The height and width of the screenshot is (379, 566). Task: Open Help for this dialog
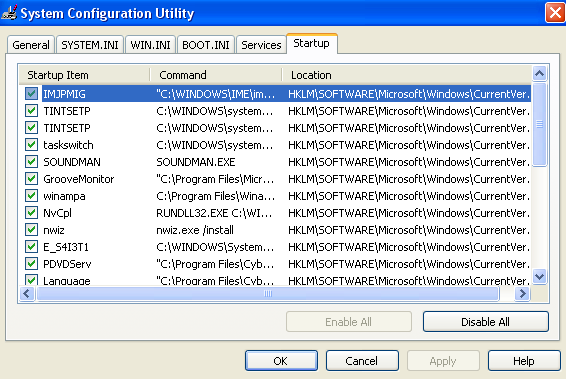point(524,361)
